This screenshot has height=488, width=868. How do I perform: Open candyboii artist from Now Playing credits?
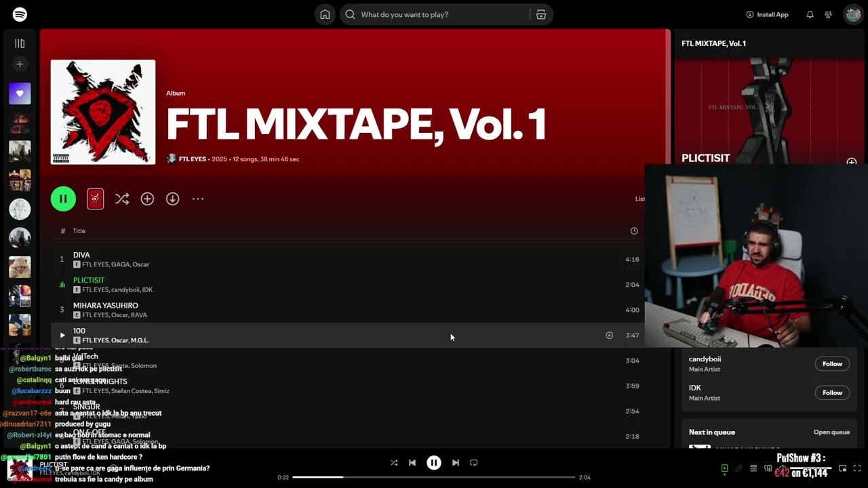(705, 359)
